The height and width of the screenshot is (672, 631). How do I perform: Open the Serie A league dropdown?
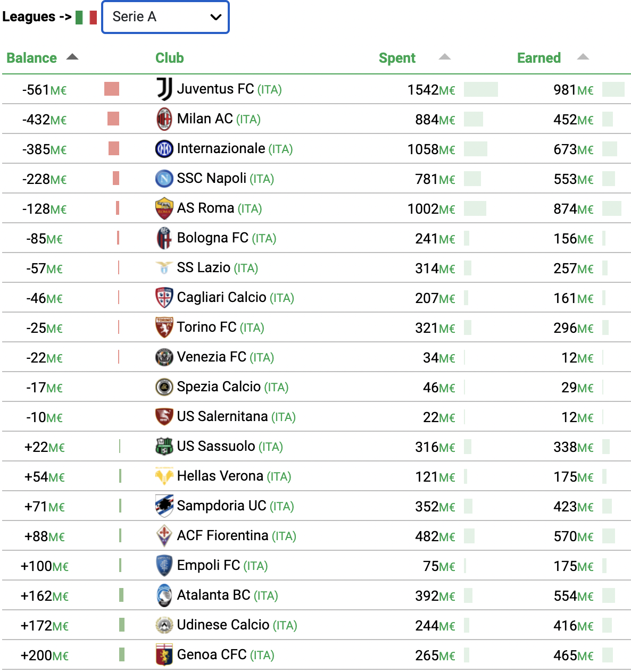pos(165,17)
